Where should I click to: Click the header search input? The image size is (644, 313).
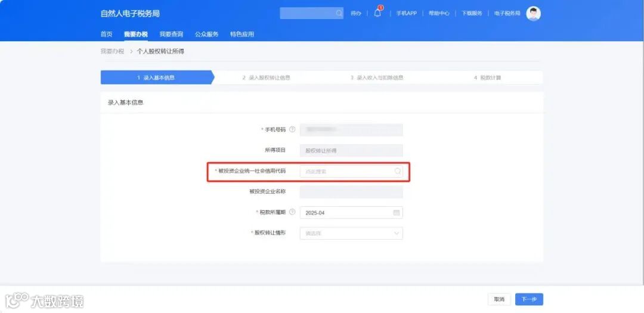click(311, 13)
